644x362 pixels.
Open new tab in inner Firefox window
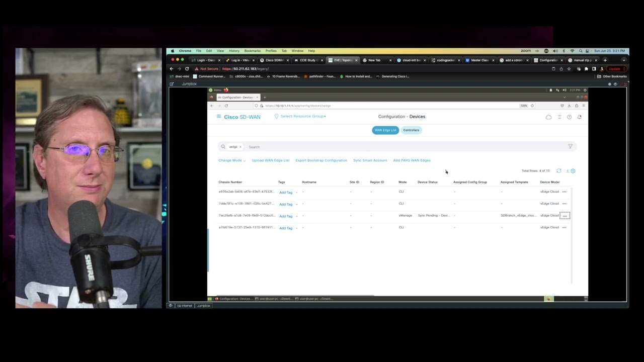(265, 97)
